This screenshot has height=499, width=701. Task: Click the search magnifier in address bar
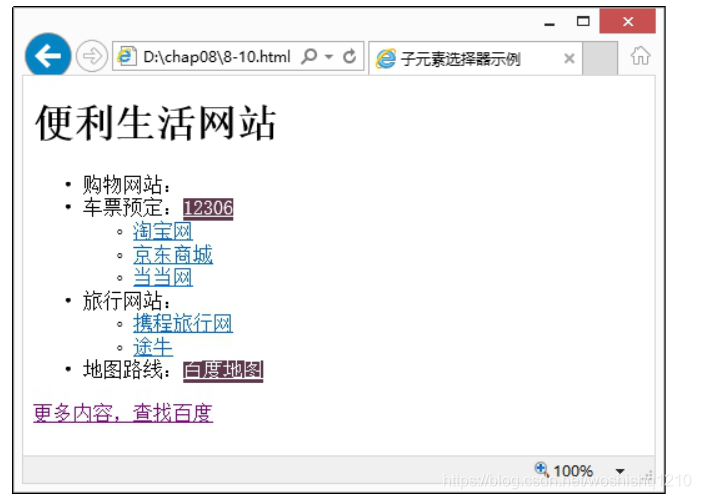coord(309,56)
